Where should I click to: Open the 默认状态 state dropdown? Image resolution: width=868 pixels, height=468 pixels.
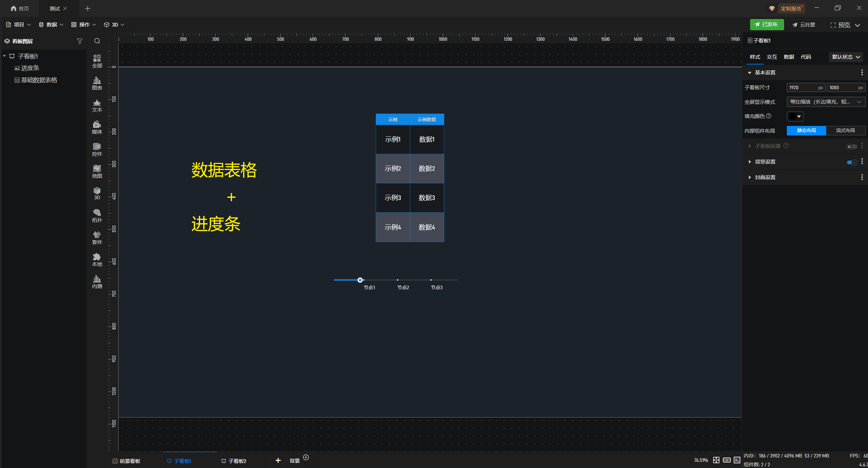[x=846, y=57]
